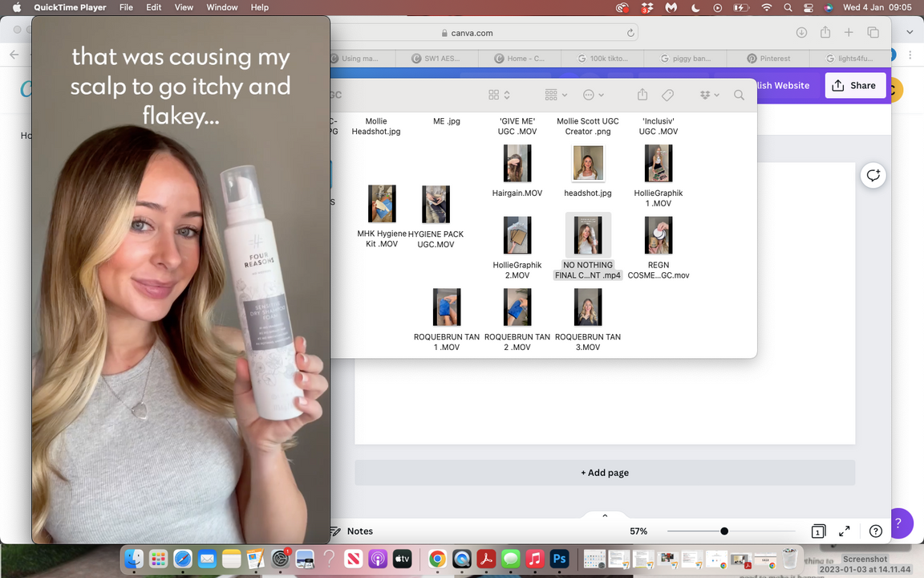924x578 pixels.
Task: Click the Dropbox menu bar icon
Action: 647,8
